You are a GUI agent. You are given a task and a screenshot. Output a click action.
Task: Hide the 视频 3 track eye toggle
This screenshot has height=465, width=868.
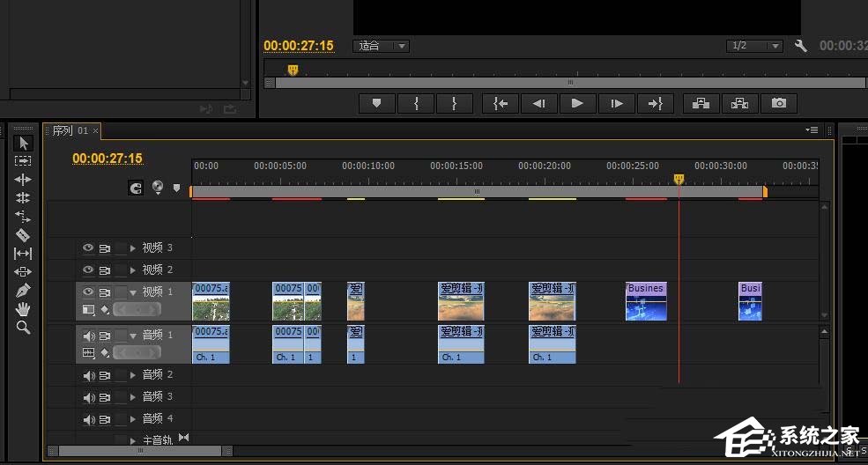[88, 248]
